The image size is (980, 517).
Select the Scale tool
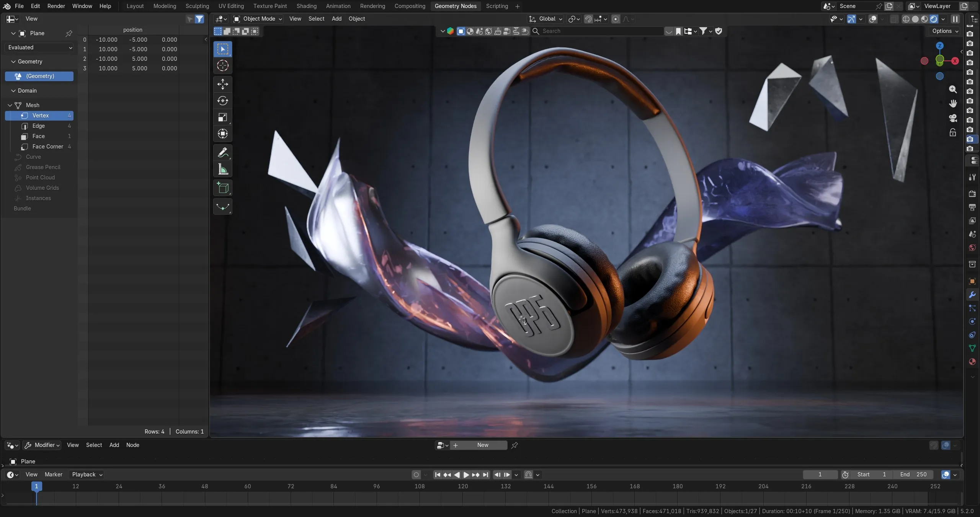(x=222, y=117)
